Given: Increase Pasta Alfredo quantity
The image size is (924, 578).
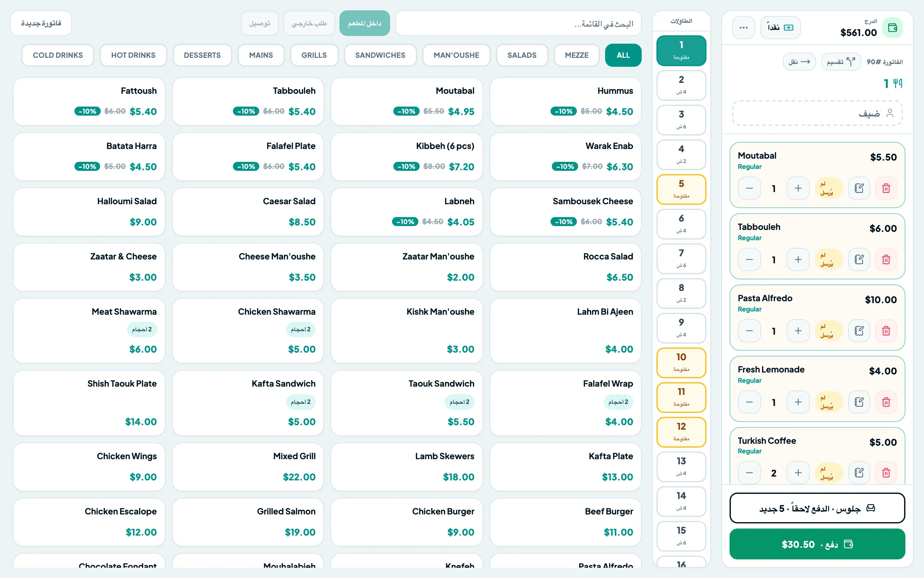Looking at the screenshot, I should pos(798,331).
